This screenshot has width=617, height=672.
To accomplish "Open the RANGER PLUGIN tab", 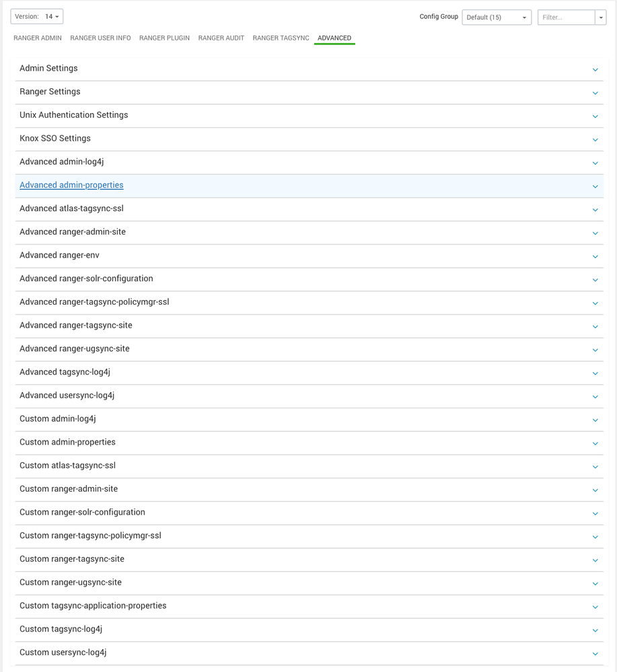I will click(x=164, y=38).
